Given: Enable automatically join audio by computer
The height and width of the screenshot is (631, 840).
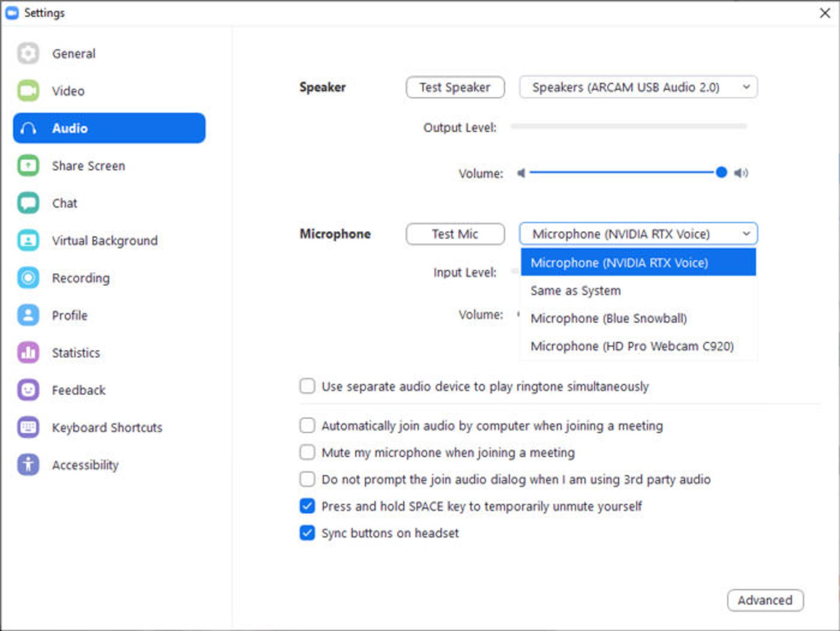Looking at the screenshot, I should tap(307, 425).
